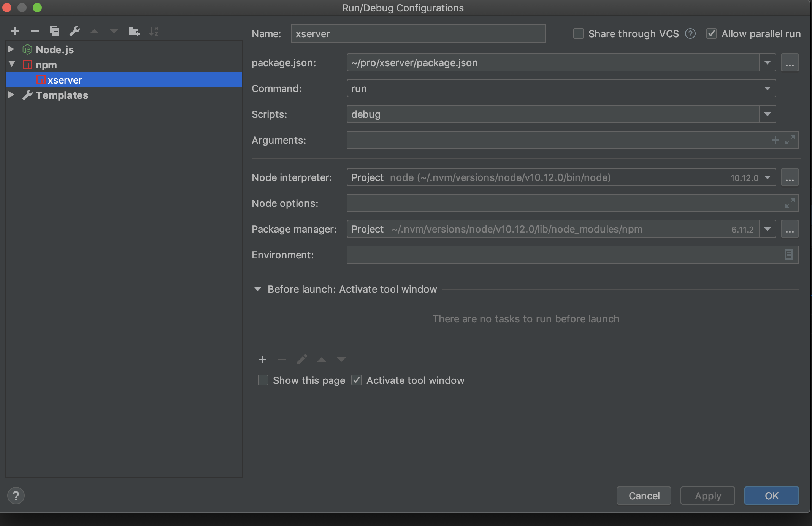
Task: Expand the Arguments field editor
Action: point(790,140)
